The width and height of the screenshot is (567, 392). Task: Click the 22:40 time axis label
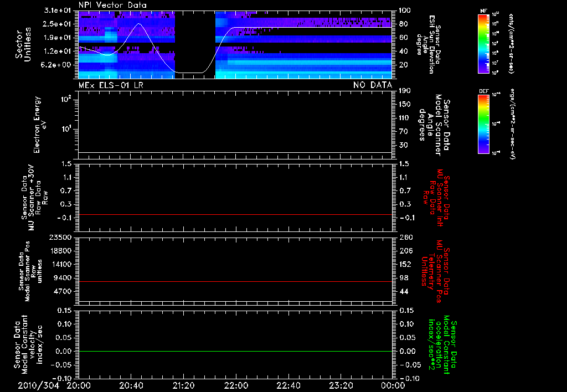288,385
